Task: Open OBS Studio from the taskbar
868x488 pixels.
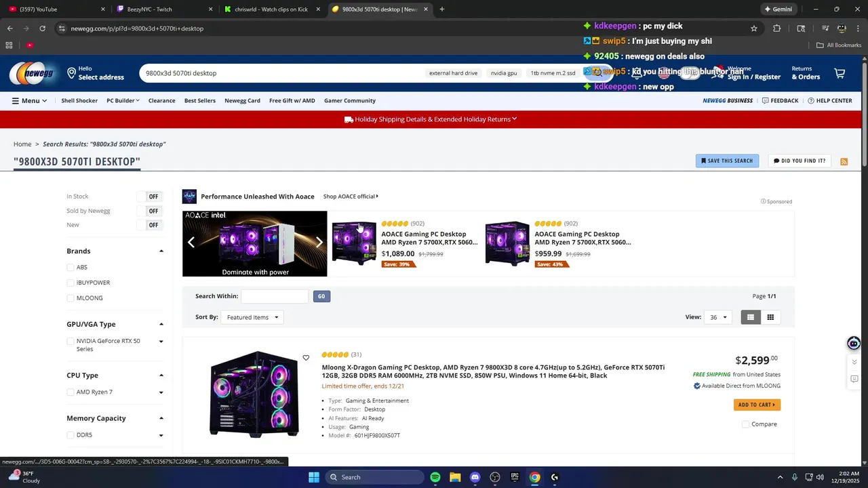Action: point(495,477)
